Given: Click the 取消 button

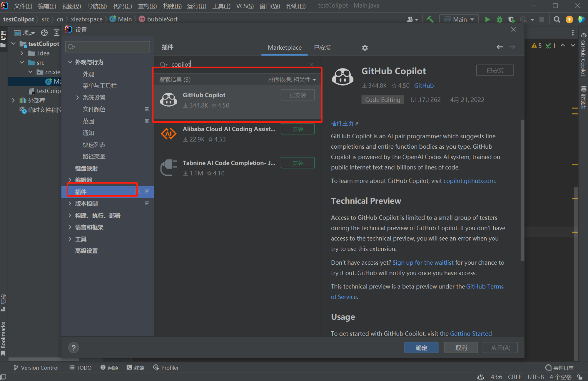Looking at the screenshot, I should (x=461, y=348).
